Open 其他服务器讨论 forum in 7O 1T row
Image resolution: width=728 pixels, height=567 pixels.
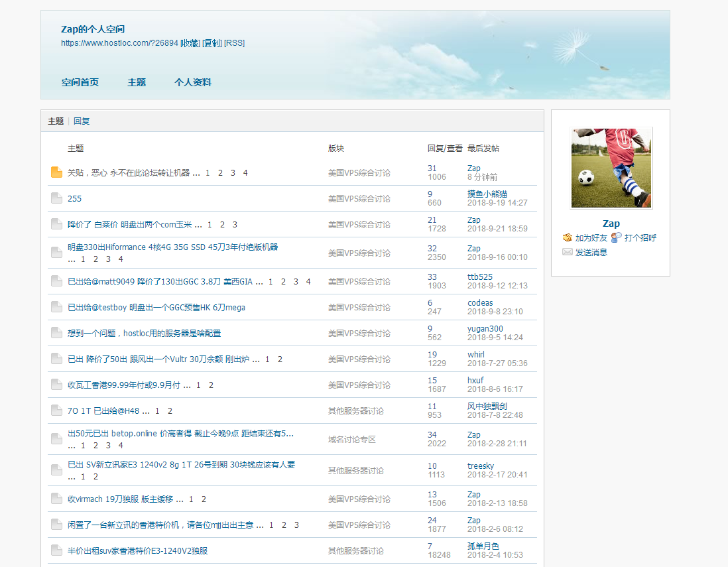(x=355, y=411)
